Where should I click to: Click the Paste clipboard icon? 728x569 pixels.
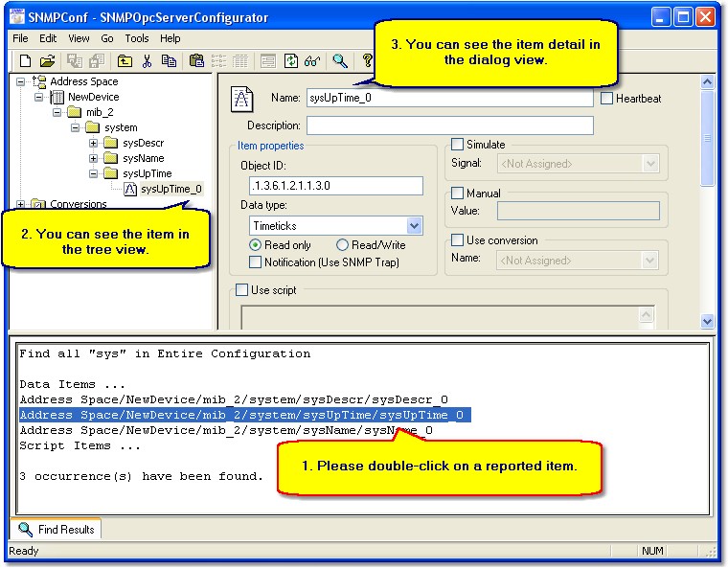[x=196, y=60]
